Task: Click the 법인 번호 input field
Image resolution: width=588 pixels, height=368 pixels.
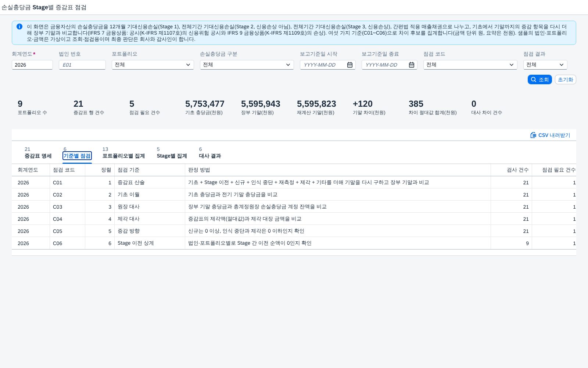Action: point(82,65)
